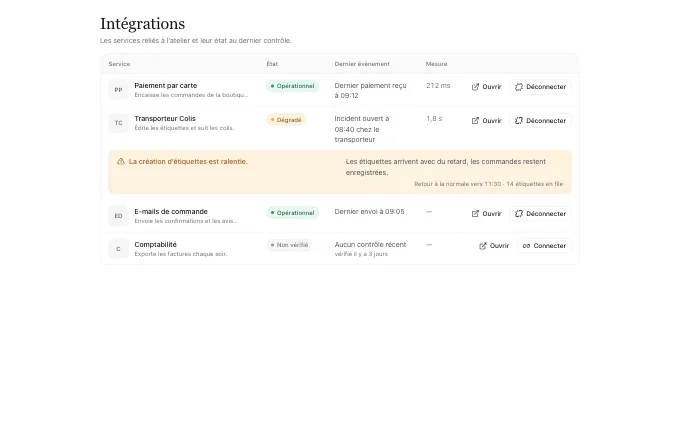The height and width of the screenshot is (425, 680).
Task: Disconnect the Paiement par carte service
Action: pos(540,87)
